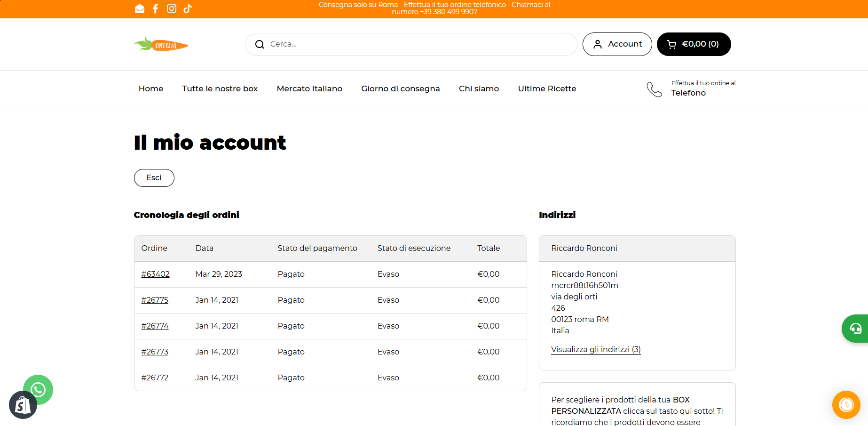
Task: Open the Account button
Action: coord(617,44)
